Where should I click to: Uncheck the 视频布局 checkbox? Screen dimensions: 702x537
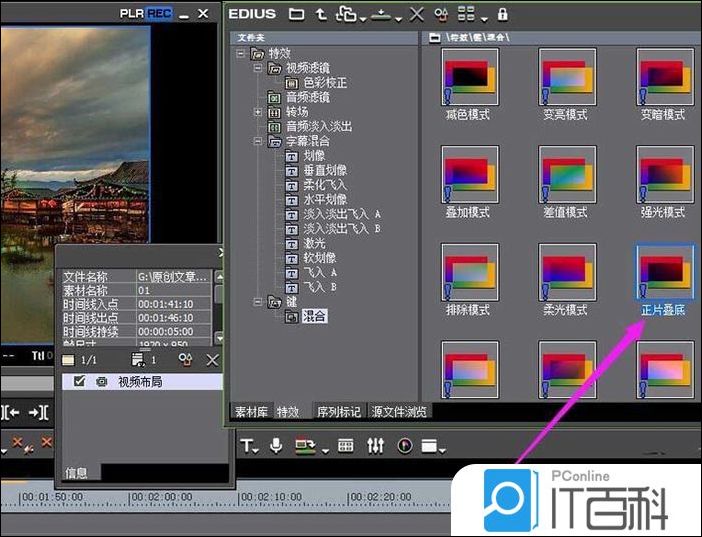coord(81,382)
